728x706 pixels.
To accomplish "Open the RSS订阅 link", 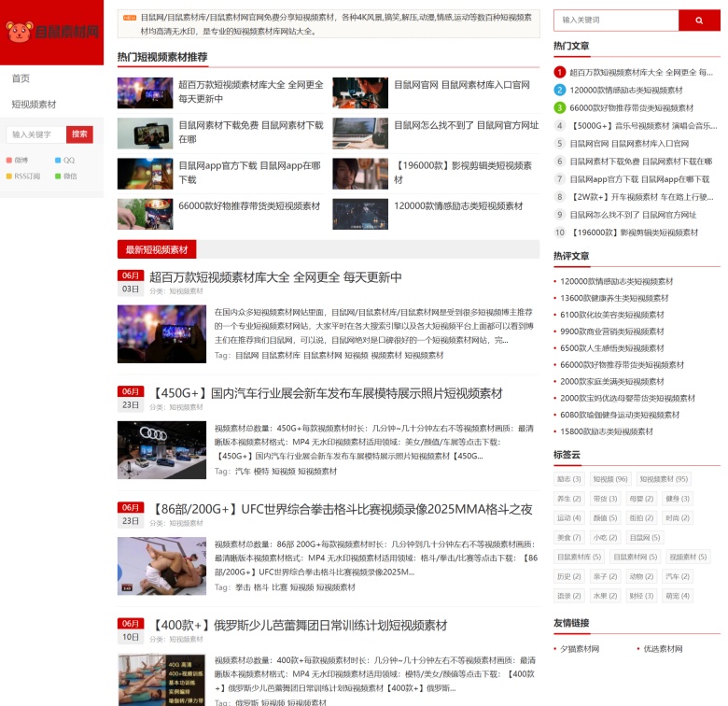I will [23, 176].
